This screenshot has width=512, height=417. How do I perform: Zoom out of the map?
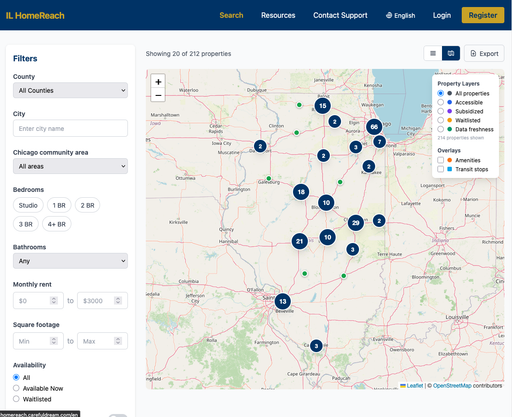158,95
